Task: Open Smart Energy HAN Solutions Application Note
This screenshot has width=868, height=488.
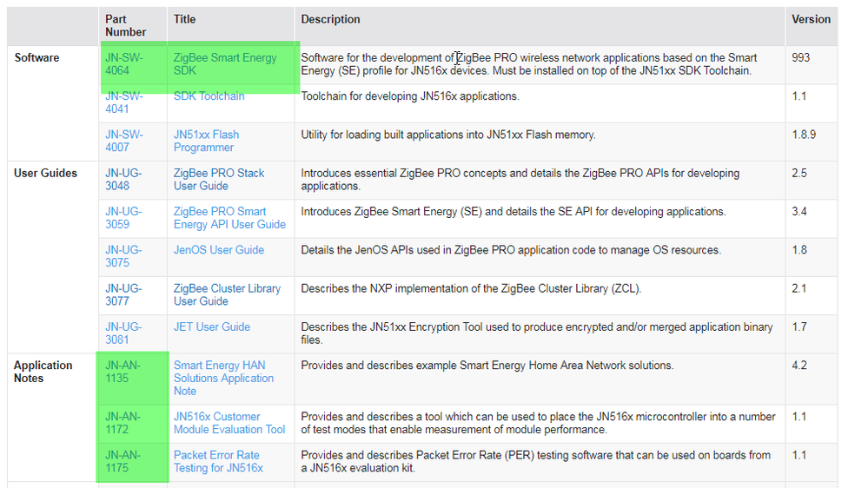Action: (223, 379)
